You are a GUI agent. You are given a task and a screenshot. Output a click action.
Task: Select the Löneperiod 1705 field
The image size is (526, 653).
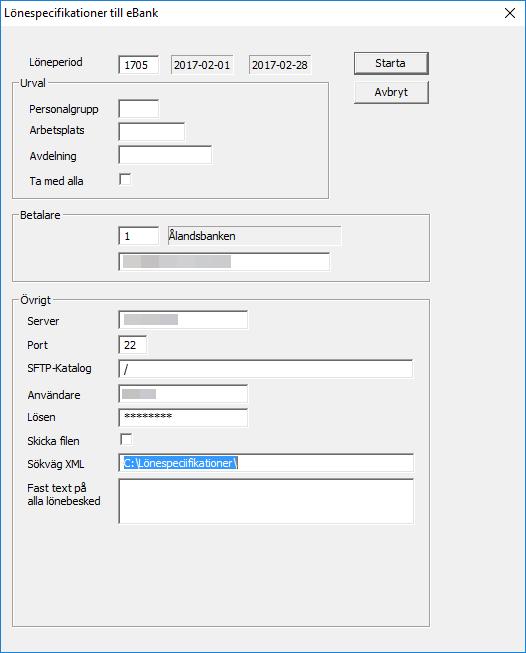coord(139,65)
